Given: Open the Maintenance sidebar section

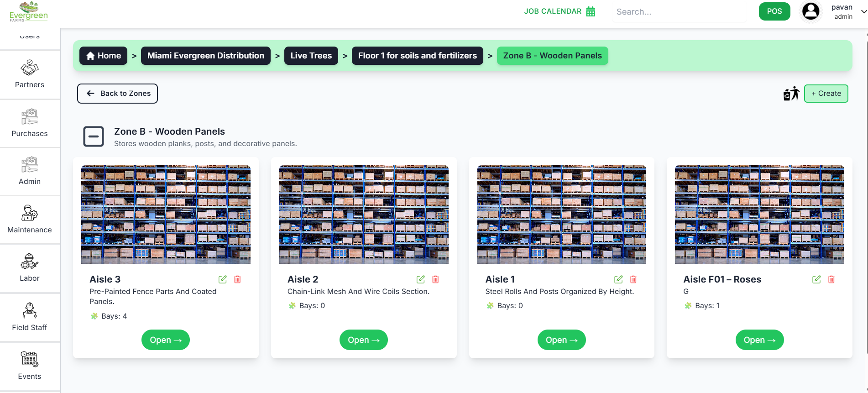Looking at the screenshot, I should pyautogui.click(x=30, y=220).
